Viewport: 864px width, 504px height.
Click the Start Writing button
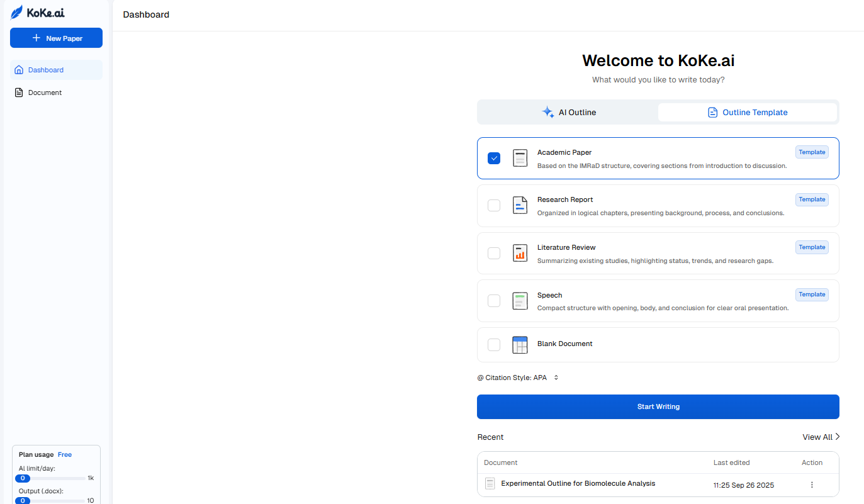pos(658,406)
